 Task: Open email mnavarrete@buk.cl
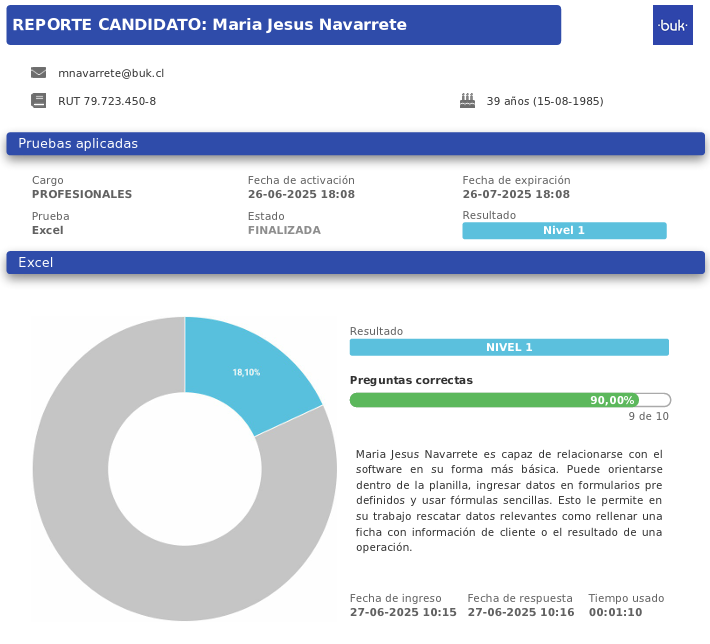(x=111, y=73)
